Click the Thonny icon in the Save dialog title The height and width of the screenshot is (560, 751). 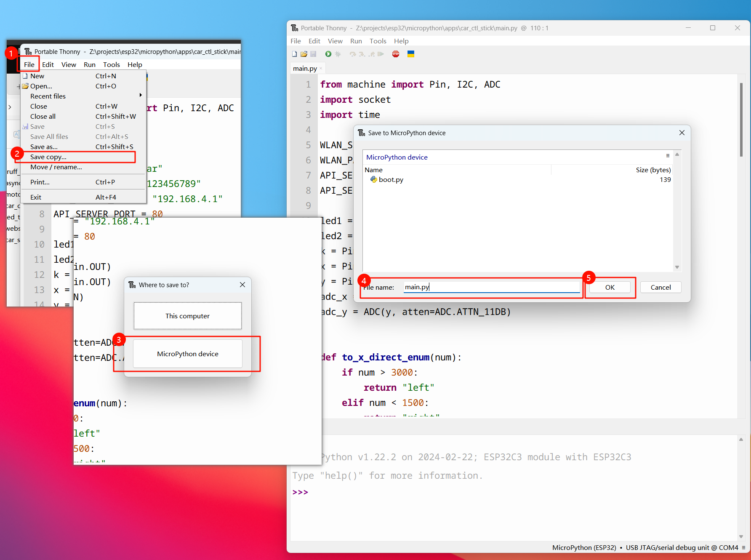362,133
